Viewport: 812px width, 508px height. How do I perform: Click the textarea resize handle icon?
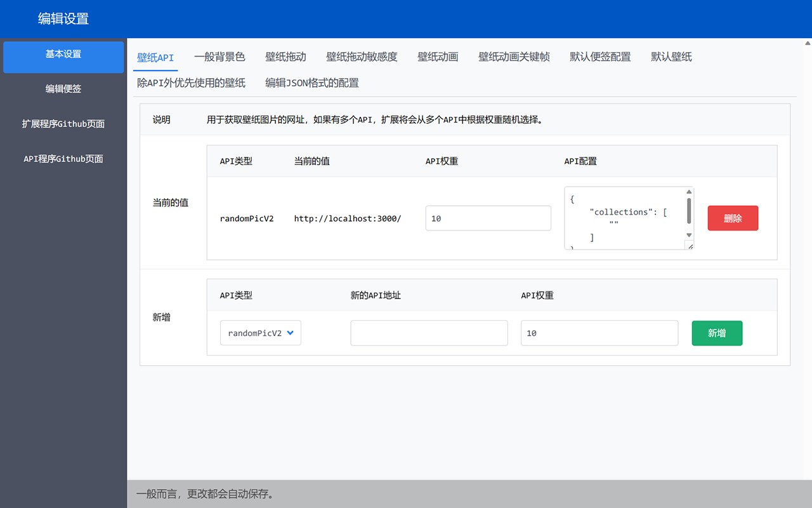coord(690,245)
